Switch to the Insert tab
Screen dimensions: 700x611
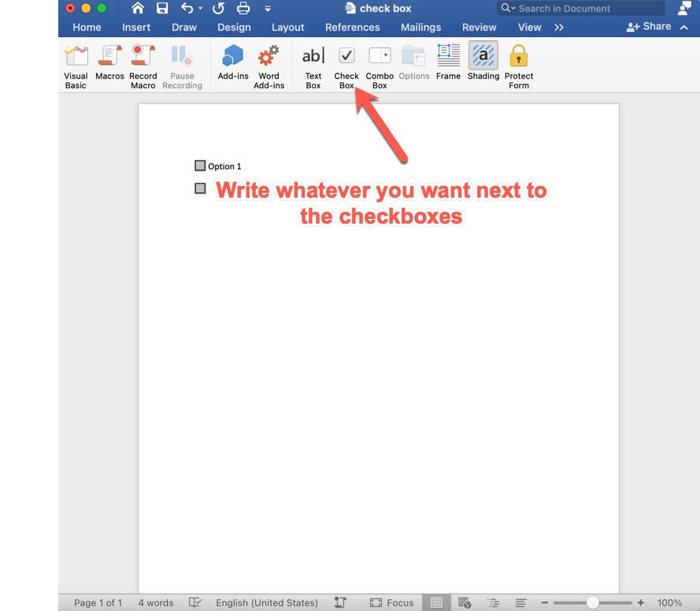136,28
